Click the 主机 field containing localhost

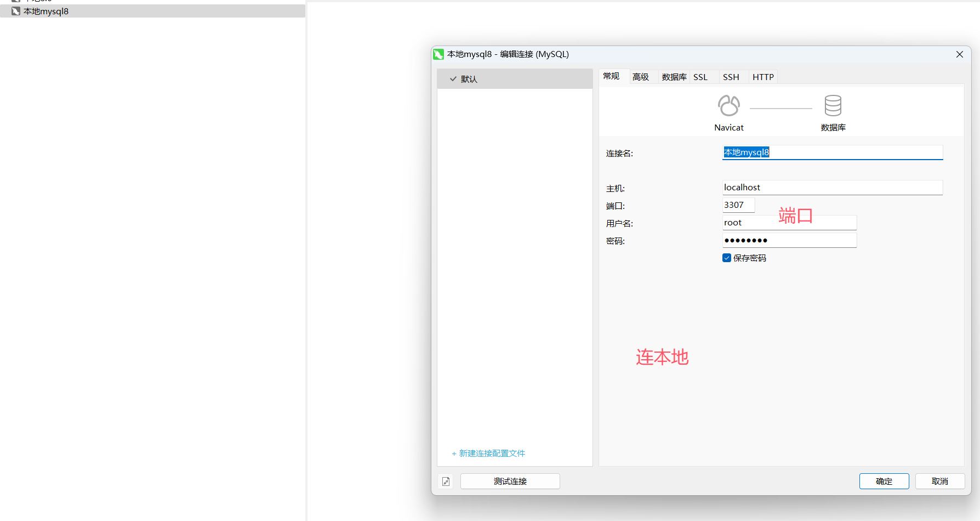833,188
